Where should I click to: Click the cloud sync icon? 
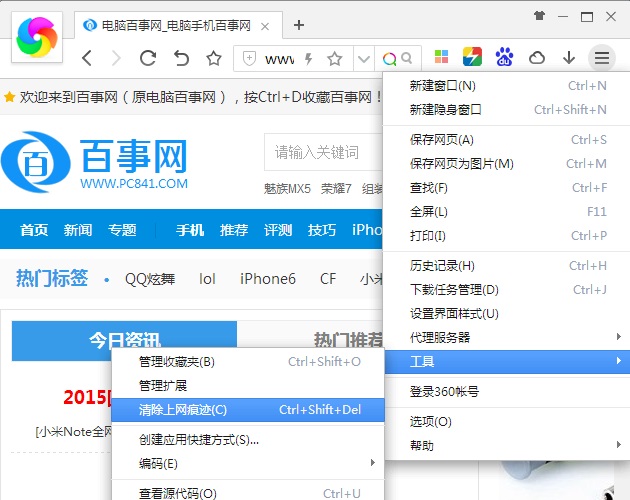tap(537, 58)
